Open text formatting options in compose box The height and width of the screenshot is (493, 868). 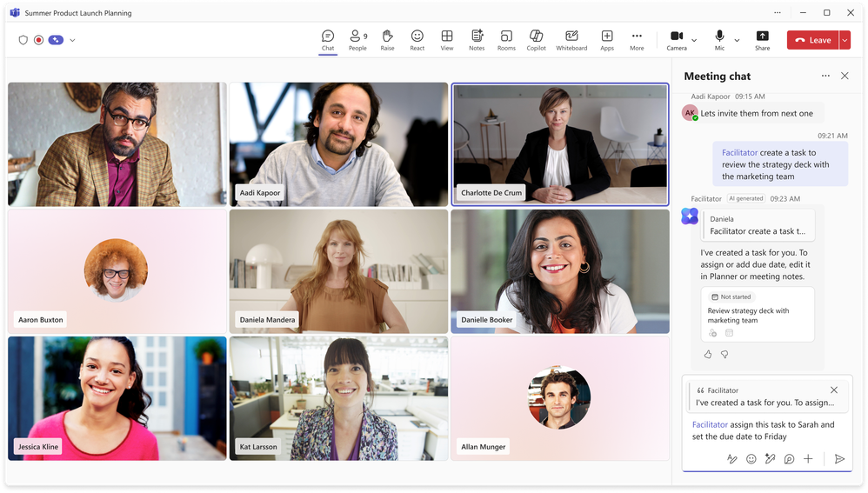pyautogui.click(x=731, y=459)
